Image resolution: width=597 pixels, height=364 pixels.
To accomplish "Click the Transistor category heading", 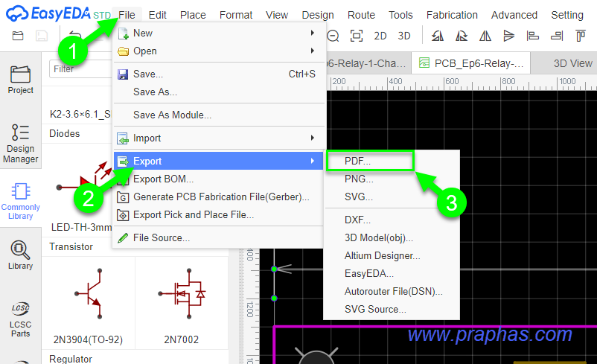I will (x=71, y=246).
